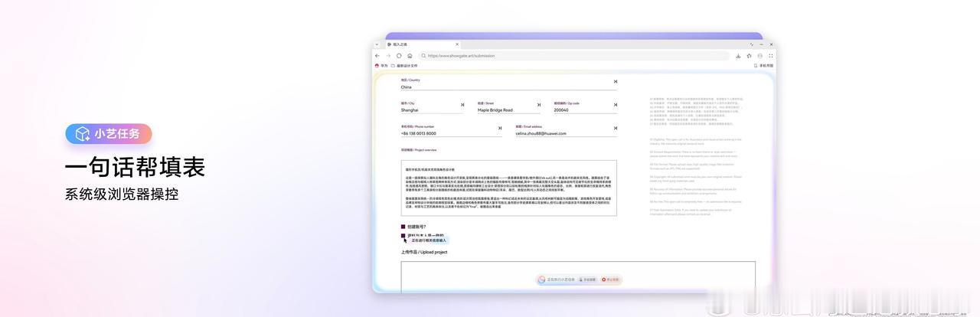
Task: Click the clear icon beside the Country field
Action: coord(615,81)
